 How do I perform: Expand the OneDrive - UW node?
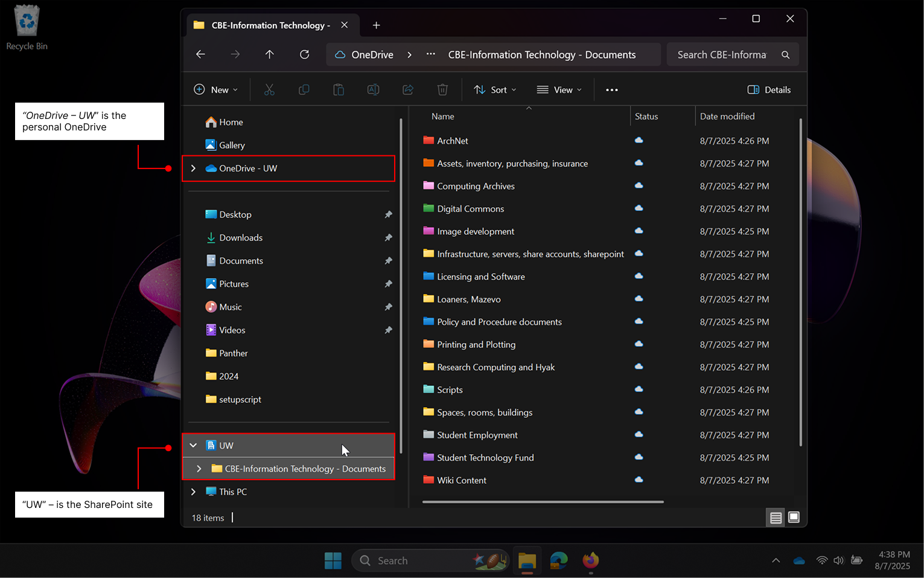[x=193, y=169]
